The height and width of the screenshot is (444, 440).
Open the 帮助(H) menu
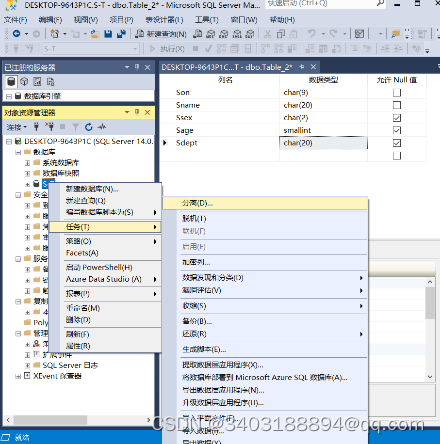click(x=282, y=20)
